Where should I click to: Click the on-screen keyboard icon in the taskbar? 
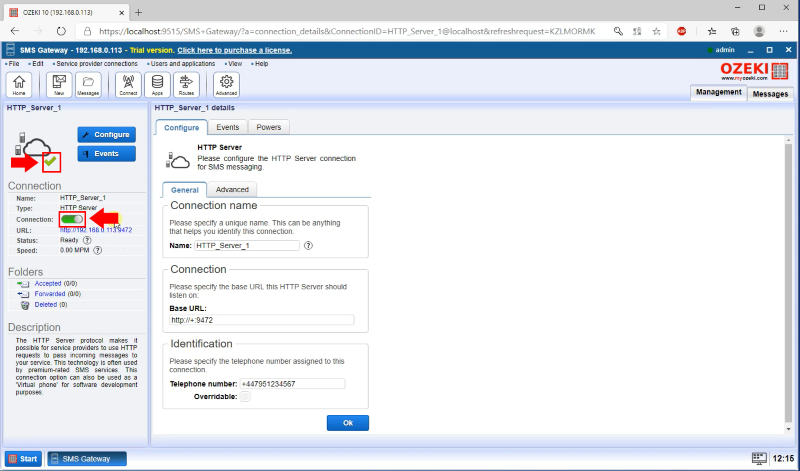[x=759, y=458]
